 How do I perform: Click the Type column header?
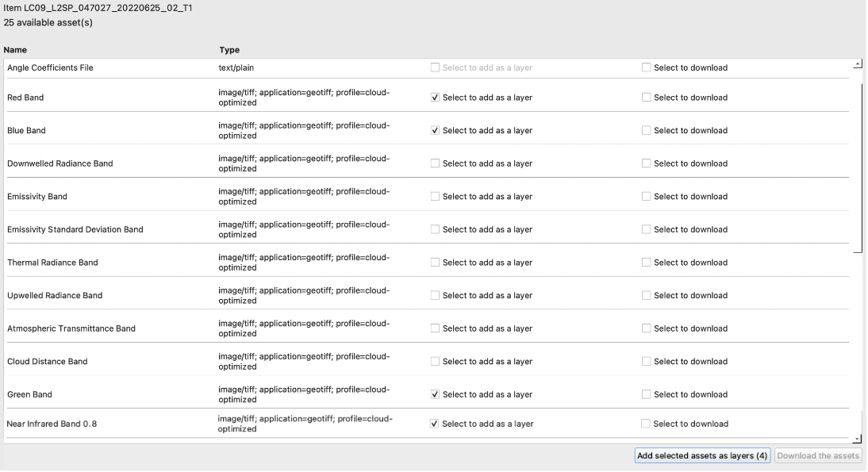tap(229, 50)
